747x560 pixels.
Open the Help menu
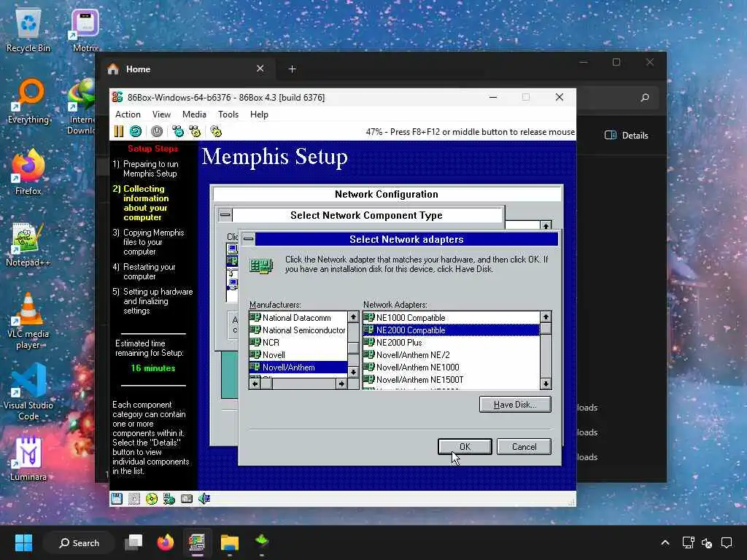[x=259, y=114]
